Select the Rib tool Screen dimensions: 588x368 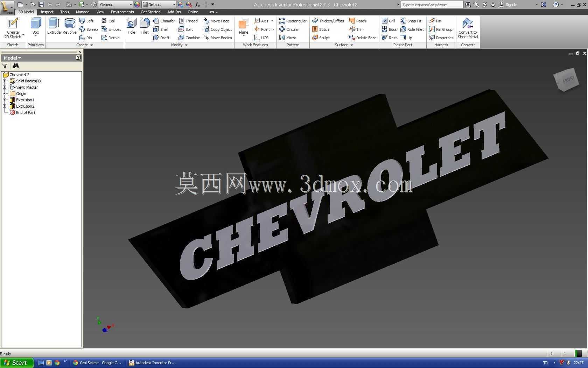(x=86, y=38)
